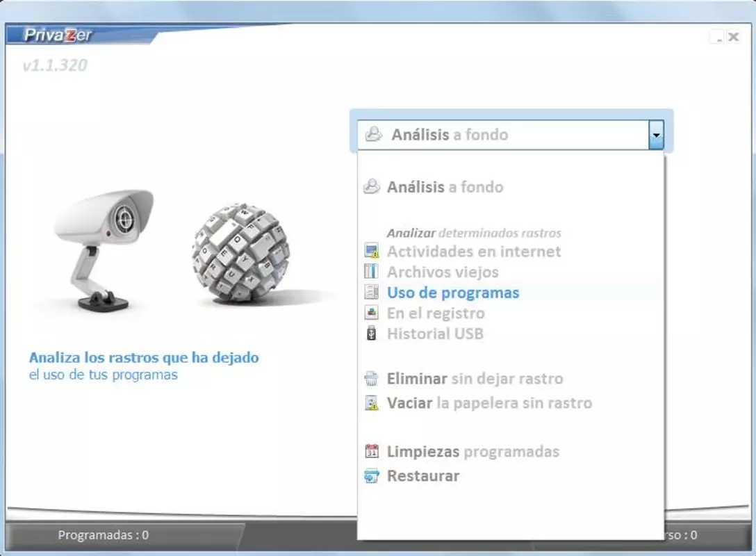Click the En el registro icon
The image size is (756, 556).
tap(371, 313)
